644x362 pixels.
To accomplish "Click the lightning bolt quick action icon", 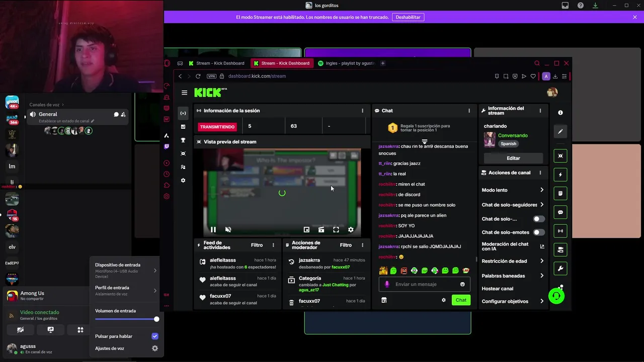I will [x=560, y=174].
